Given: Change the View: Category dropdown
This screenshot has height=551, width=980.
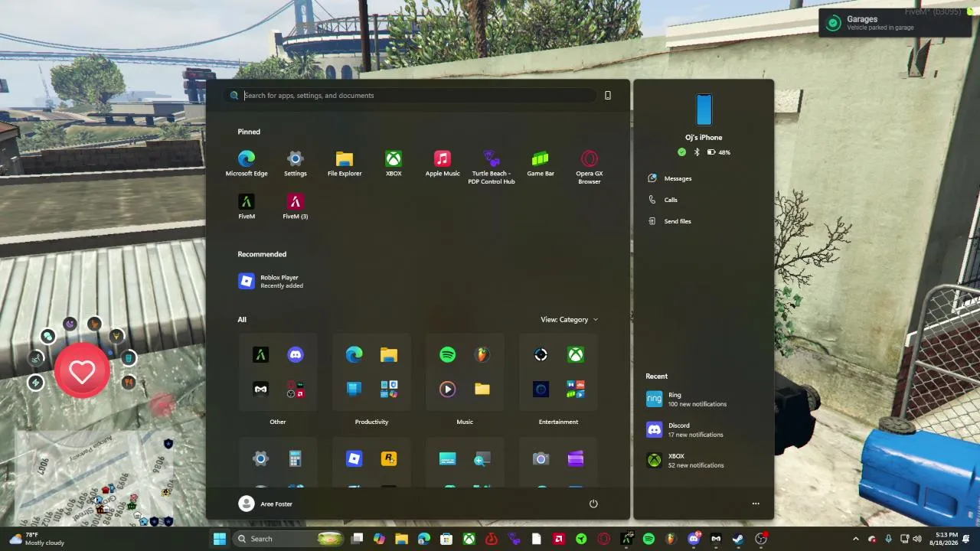Looking at the screenshot, I should [x=570, y=320].
